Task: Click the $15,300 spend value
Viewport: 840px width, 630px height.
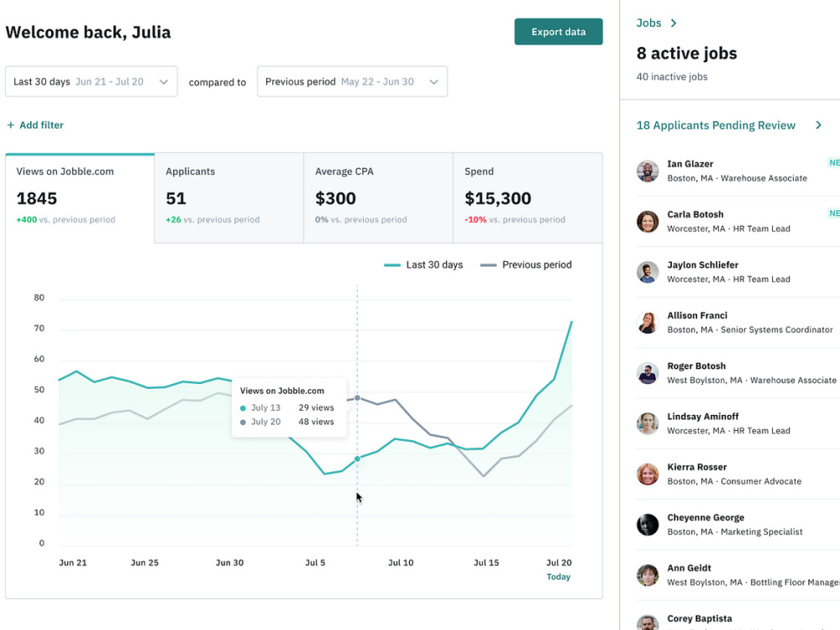Action: (497, 198)
